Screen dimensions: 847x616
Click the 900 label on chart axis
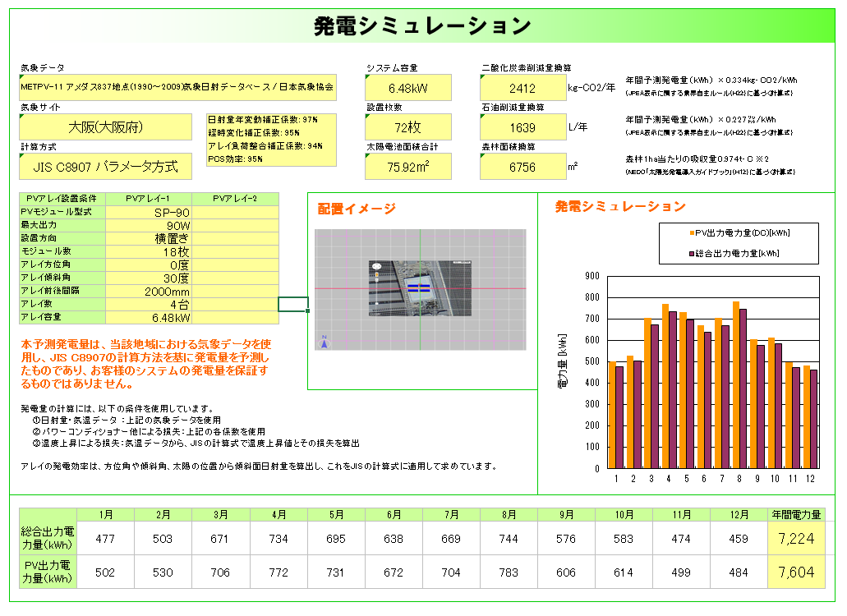tap(592, 276)
